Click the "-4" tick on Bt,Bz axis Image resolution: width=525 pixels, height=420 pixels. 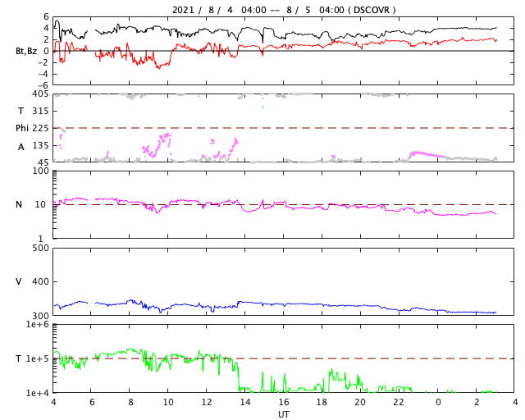click(43, 74)
